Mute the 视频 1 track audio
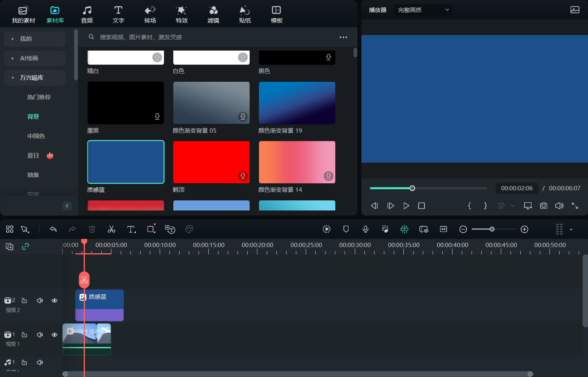 tap(40, 335)
